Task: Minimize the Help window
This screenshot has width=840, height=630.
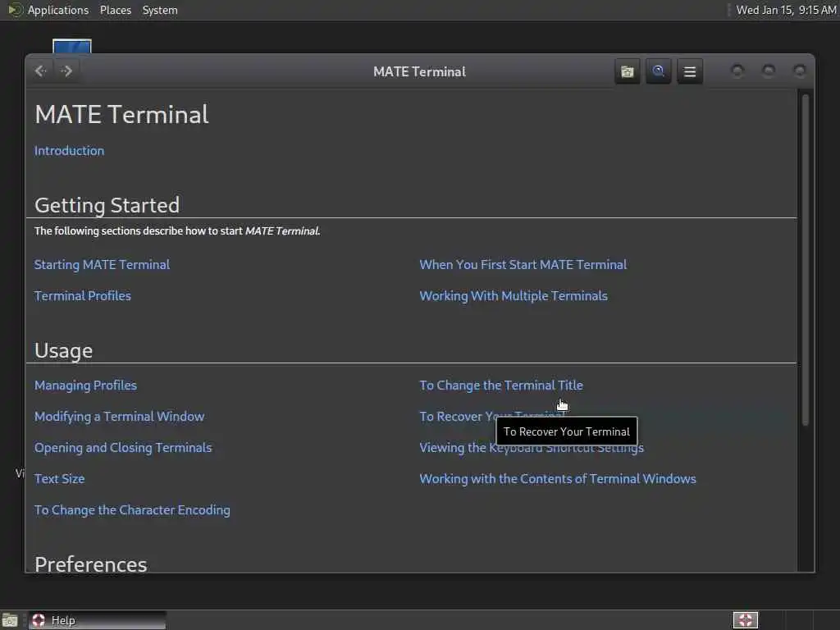Action: 737,71
